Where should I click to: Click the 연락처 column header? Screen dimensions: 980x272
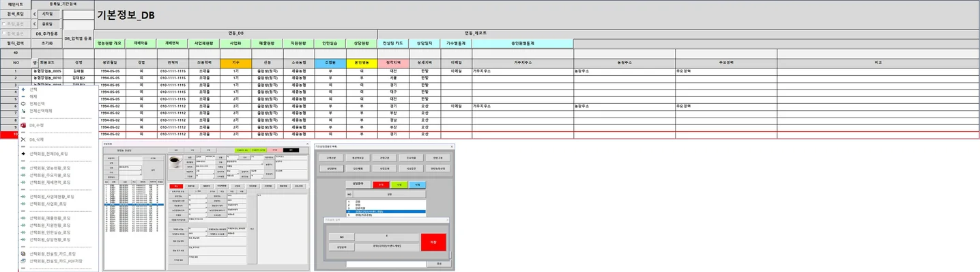click(172, 62)
